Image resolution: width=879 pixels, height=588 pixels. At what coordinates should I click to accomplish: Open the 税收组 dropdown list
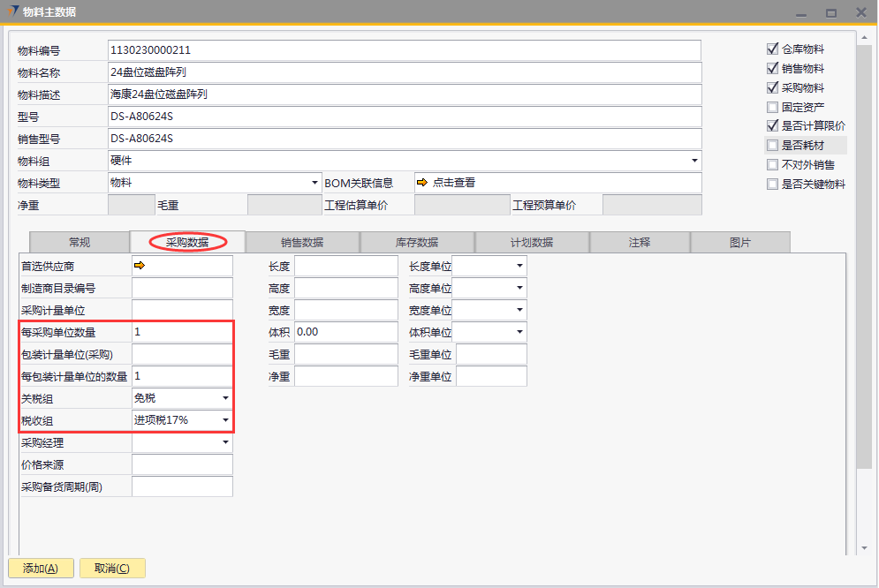(226, 420)
